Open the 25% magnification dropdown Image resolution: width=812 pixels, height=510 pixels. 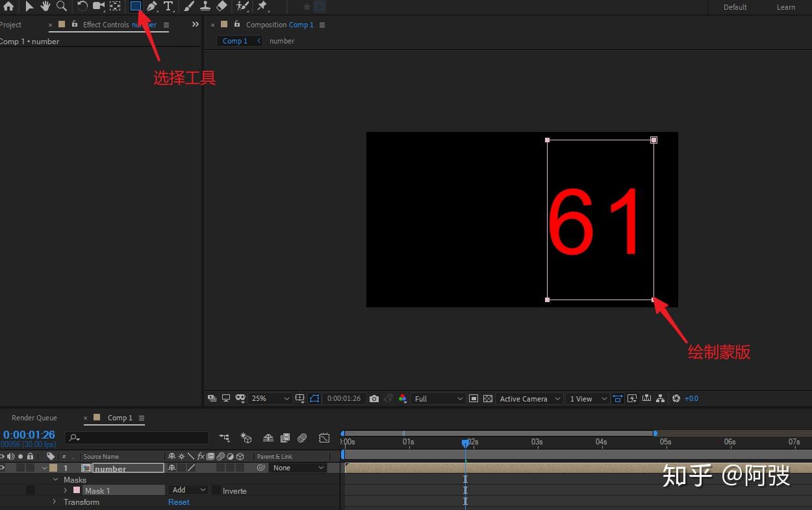[x=271, y=398]
